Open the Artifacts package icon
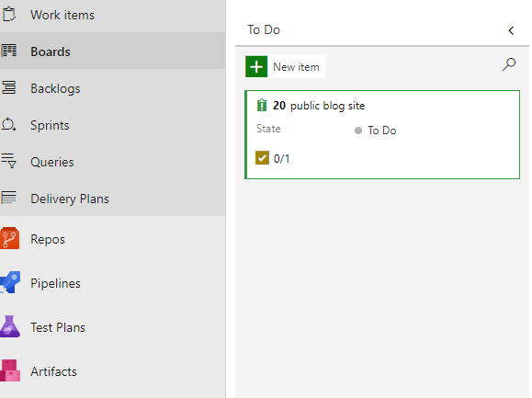Screen dimensions: 532x398 tap(10, 370)
